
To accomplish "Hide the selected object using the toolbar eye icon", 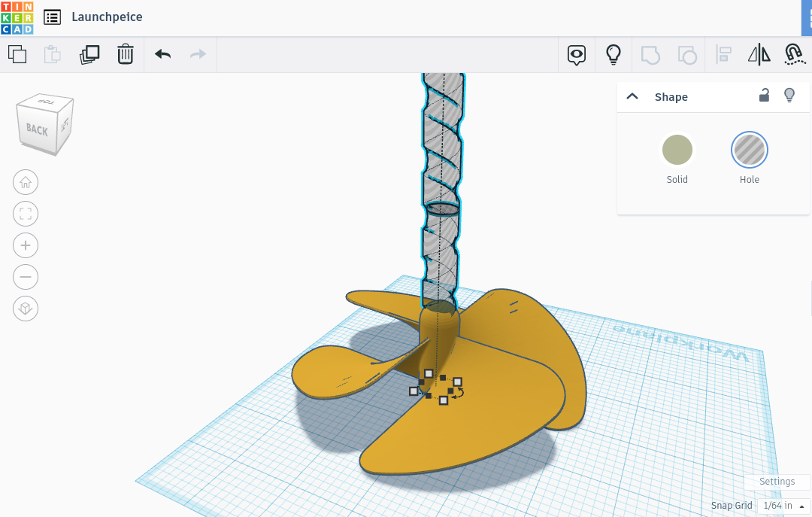I will point(576,54).
